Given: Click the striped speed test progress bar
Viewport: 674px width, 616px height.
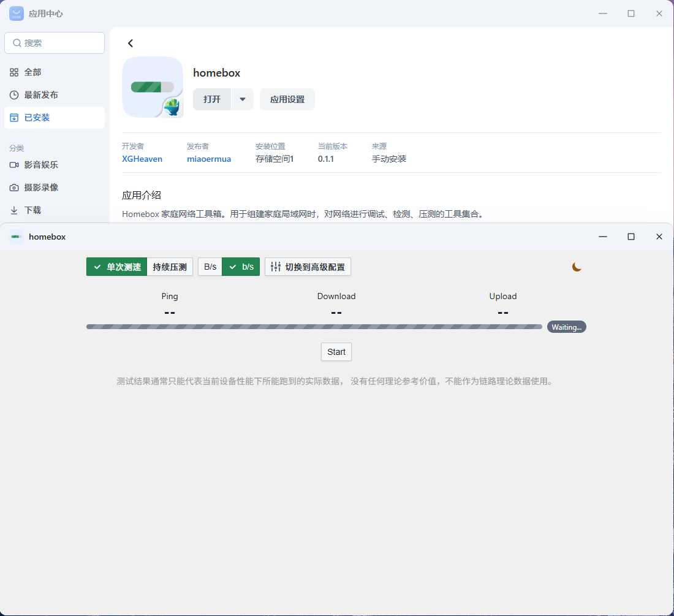Looking at the screenshot, I should click(x=314, y=327).
